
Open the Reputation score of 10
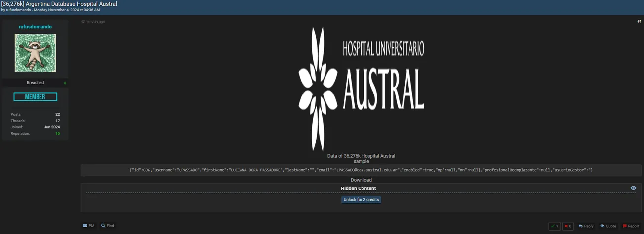click(x=58, y=134)
